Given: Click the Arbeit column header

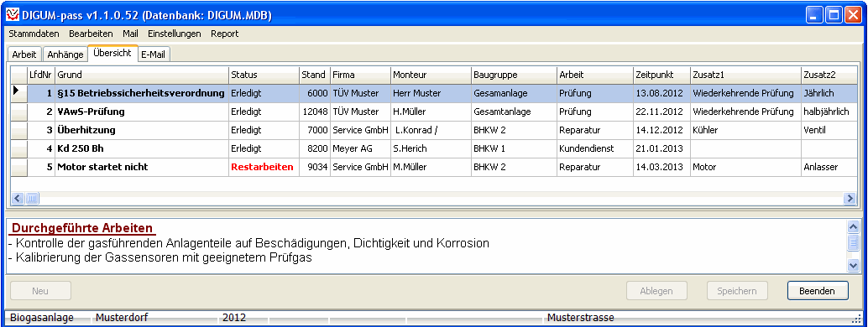Looking at the screenshot, I should coord(595,75).
